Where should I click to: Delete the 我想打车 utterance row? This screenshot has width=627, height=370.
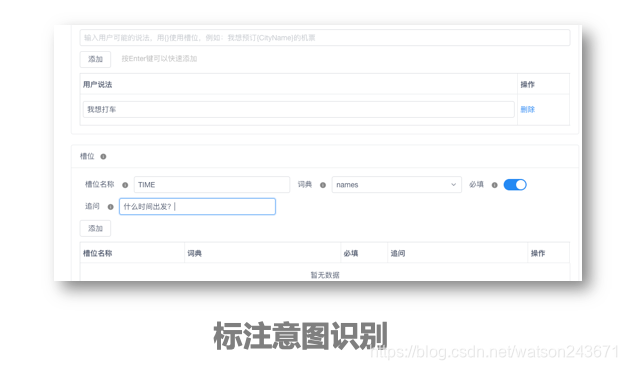tap(527, 109)
